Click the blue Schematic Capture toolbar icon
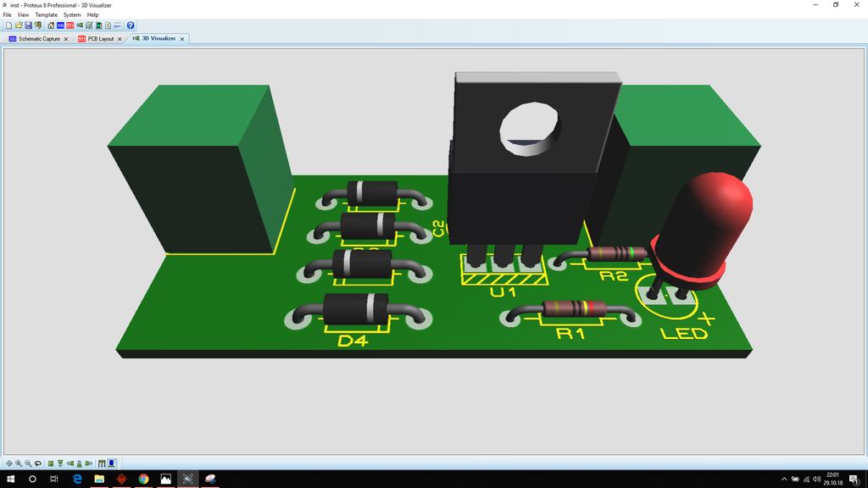Image resolution: width=868 pixels, height=488 pixels. coord(60,25)
